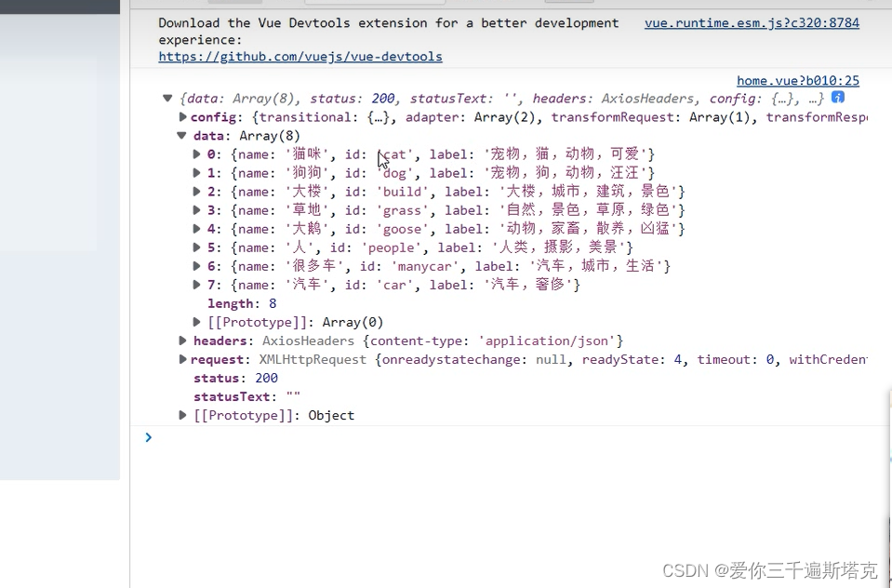Expand array item 2 with id build

tap(197, 192)
